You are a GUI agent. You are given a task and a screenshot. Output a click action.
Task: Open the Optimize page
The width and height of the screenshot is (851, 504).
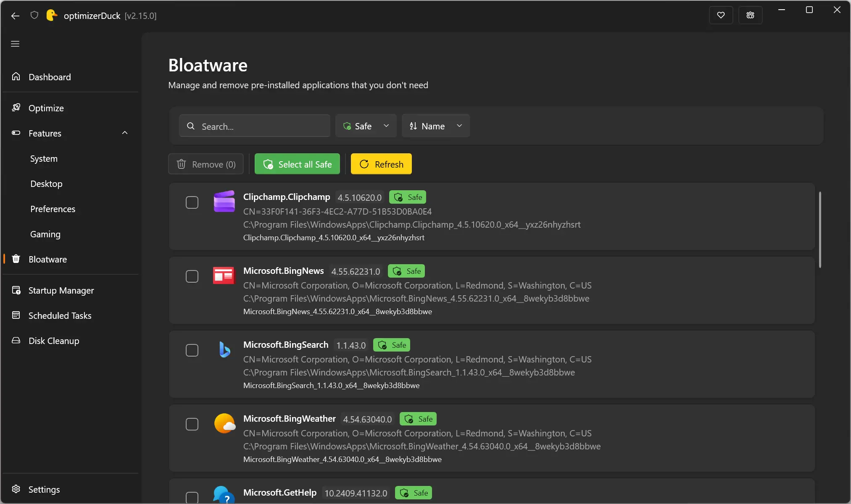(71, 108)
